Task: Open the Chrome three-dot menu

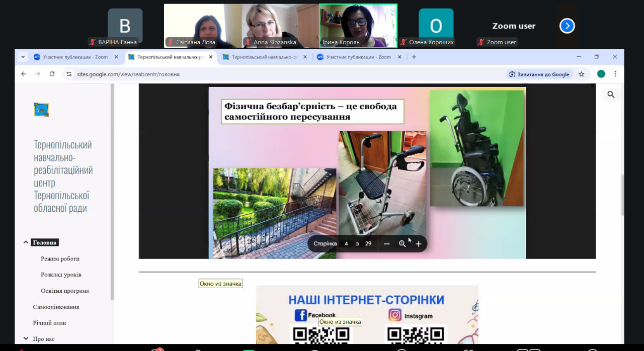Action: tap(615, 74)
